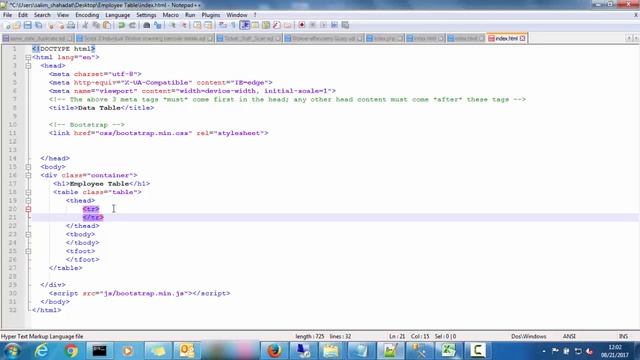Click the Paste clipboard toolbar icon
640x360 pixels.
coord(107,25)
